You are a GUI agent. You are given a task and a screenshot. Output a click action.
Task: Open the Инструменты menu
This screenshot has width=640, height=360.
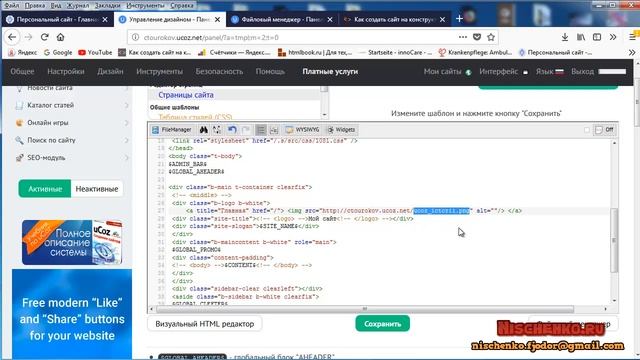point(145,5)
